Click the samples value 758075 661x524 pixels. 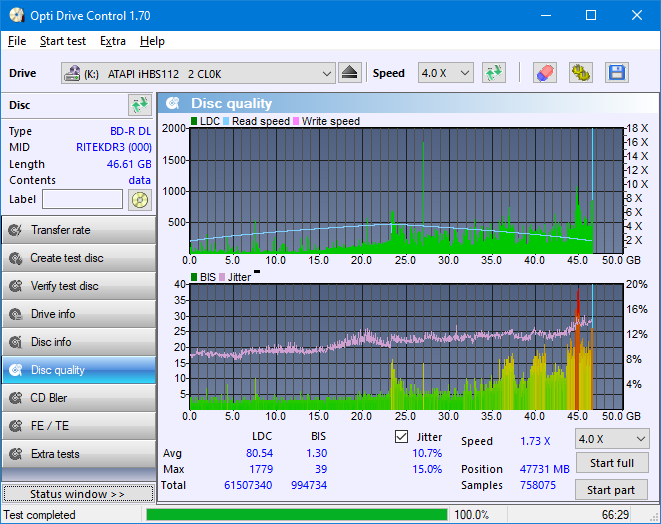(538, 485)
